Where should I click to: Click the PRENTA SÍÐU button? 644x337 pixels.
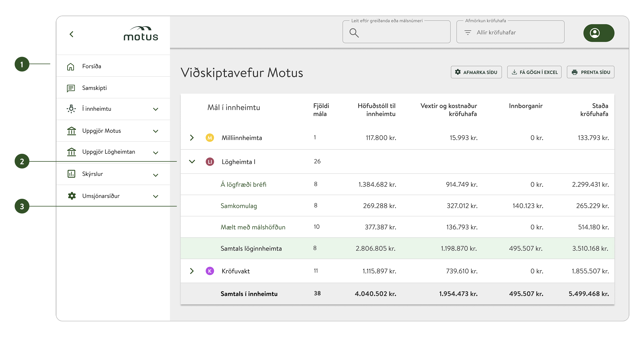pyautogui.click(x=590, y=72)
